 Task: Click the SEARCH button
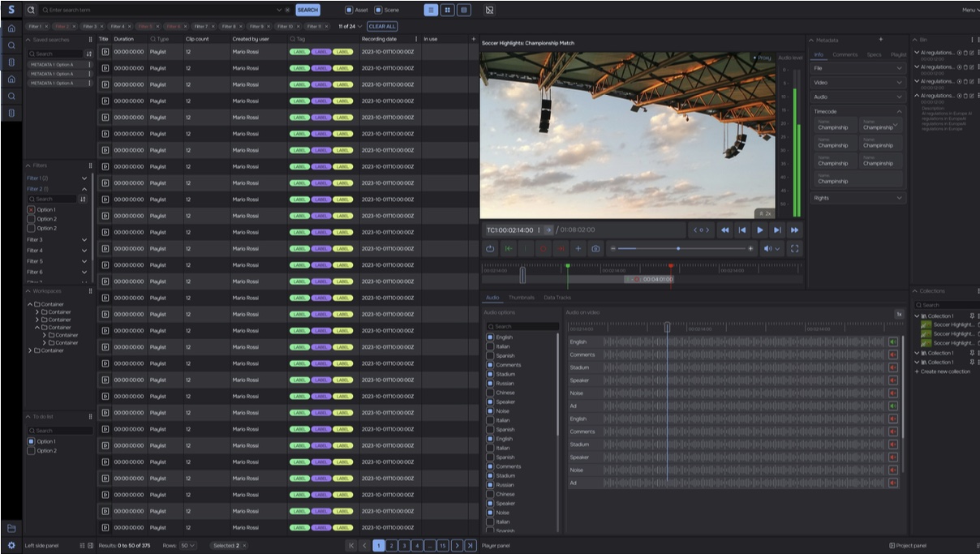tap(307, 10)
